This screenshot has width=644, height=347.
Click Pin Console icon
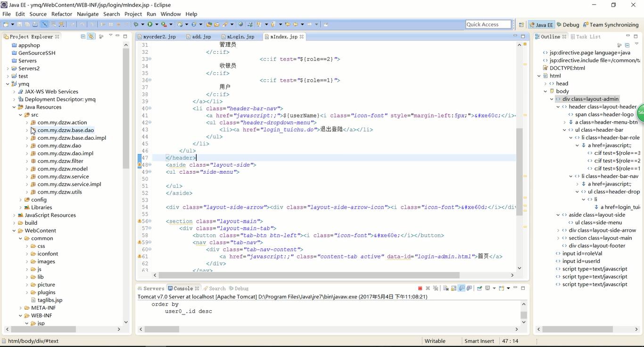[x=479, y=288]
